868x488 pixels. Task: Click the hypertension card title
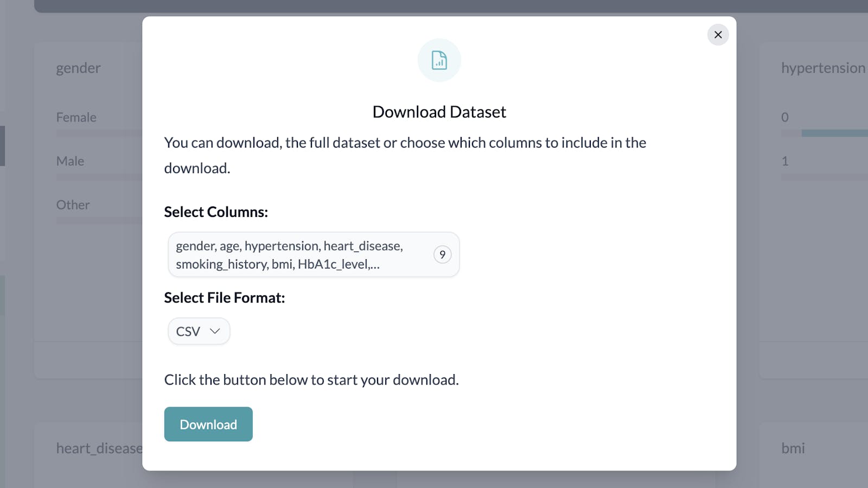[822, 68]
